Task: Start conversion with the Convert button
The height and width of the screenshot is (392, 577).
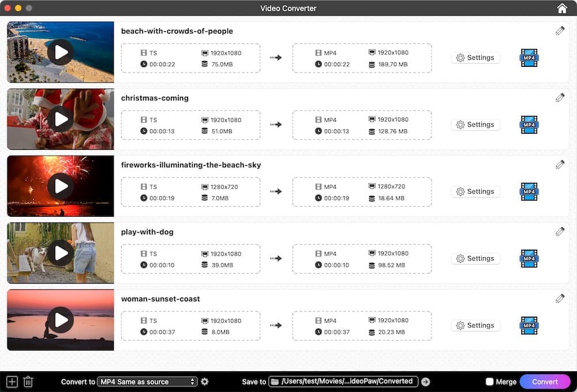Action: tap(545, 381)
